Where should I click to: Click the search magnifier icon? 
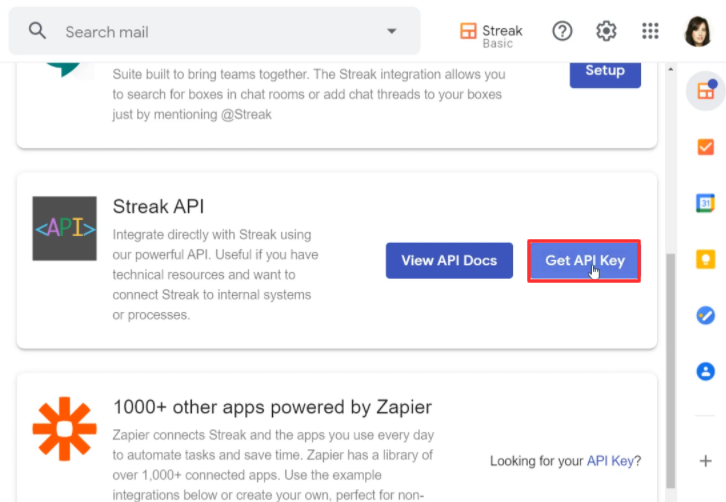tap(37, 31)
